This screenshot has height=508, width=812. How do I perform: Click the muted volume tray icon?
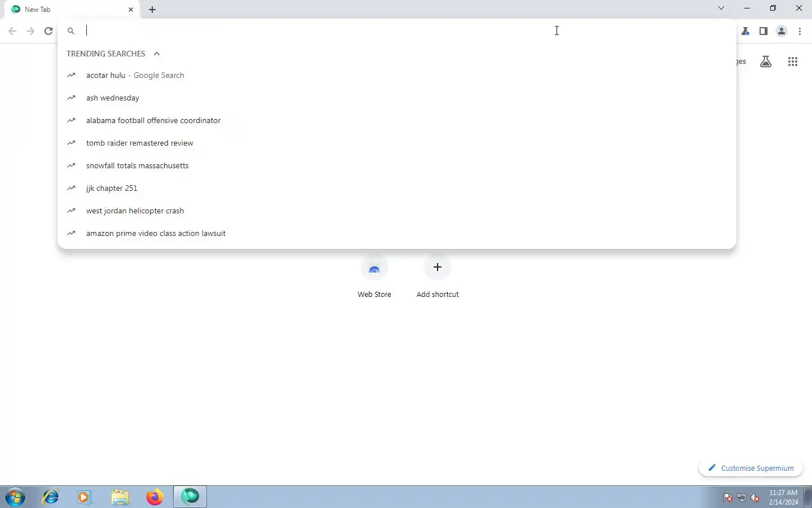755,497
